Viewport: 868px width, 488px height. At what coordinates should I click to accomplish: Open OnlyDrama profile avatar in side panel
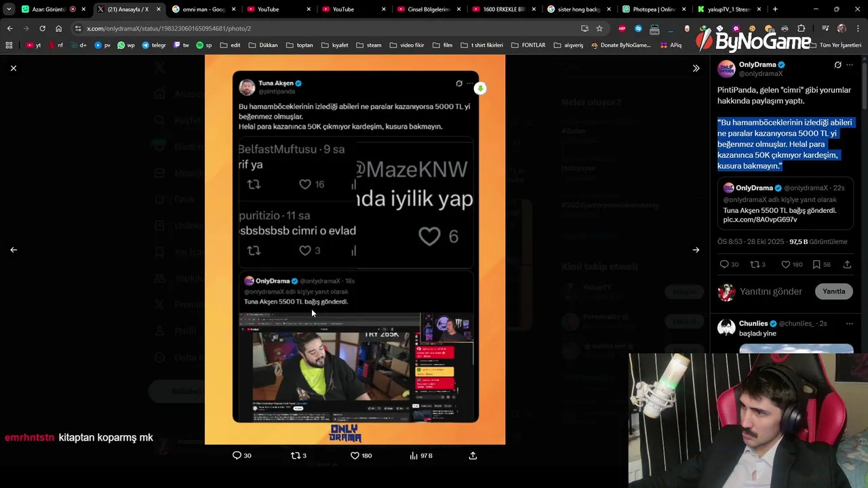point(726,69)
